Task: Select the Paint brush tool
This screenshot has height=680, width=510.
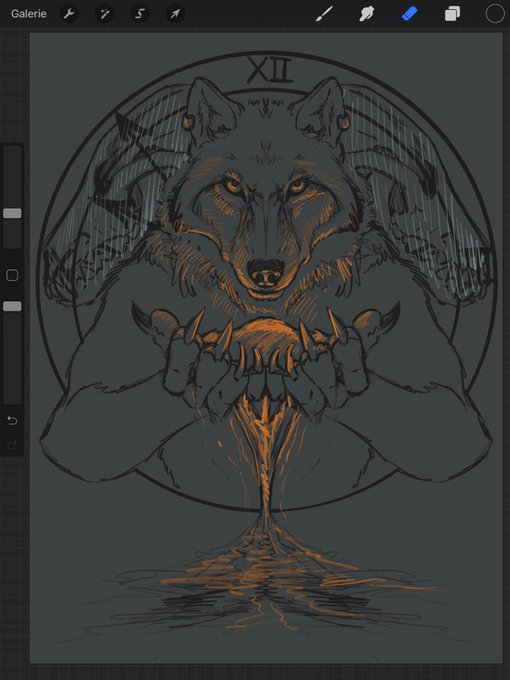Action: coord(324,14)
